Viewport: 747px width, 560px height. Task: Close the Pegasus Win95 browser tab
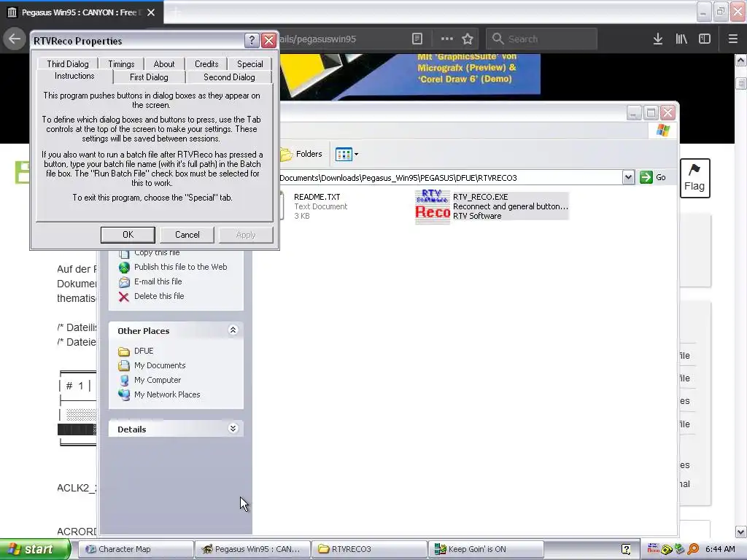pyautogui.click(x=151, y=12)
